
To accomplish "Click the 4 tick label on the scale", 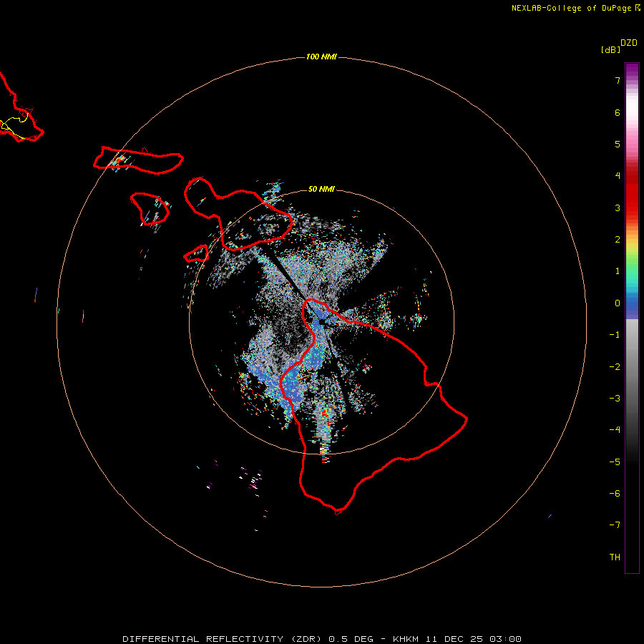I will [x=618, y=176].
